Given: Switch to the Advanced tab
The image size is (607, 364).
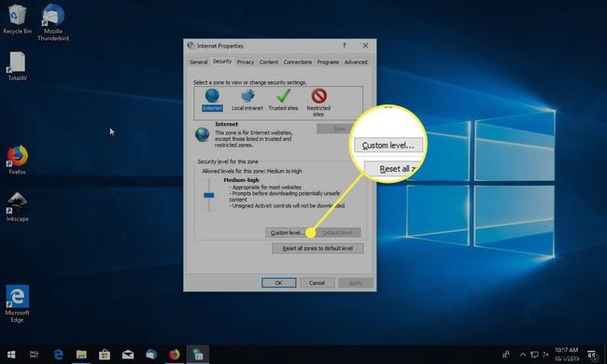Looking at the screenshot, I should pyautogui.click(x=356, y=62).
